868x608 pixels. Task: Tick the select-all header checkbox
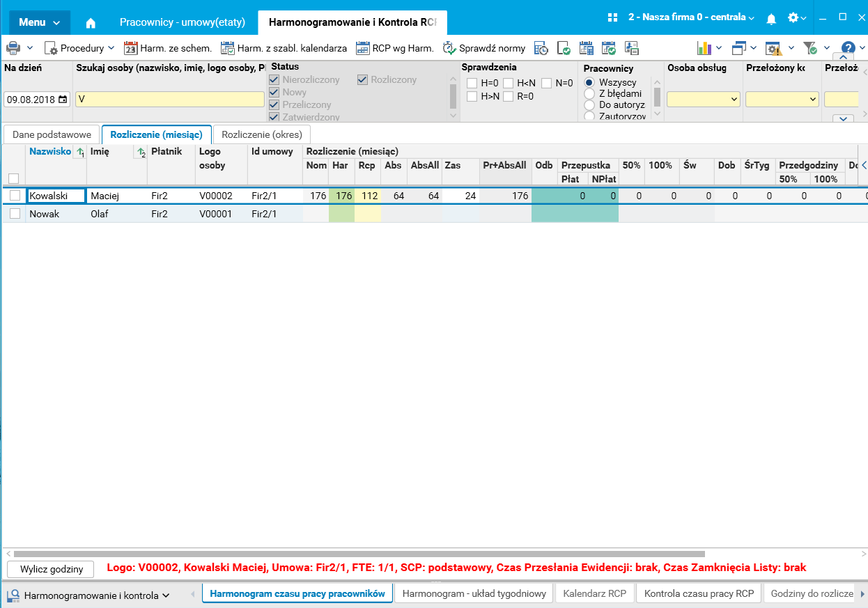pyautogui.click(x=13, y=178)
